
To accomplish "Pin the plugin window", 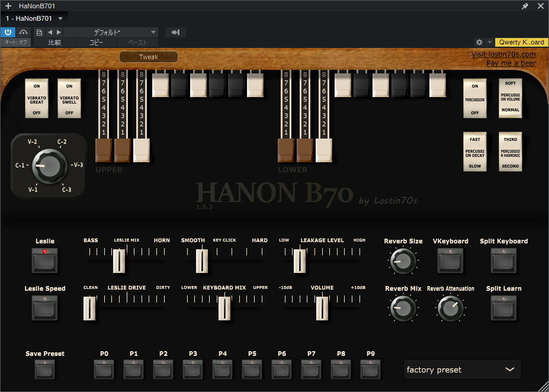I will (x=525, y=6).
